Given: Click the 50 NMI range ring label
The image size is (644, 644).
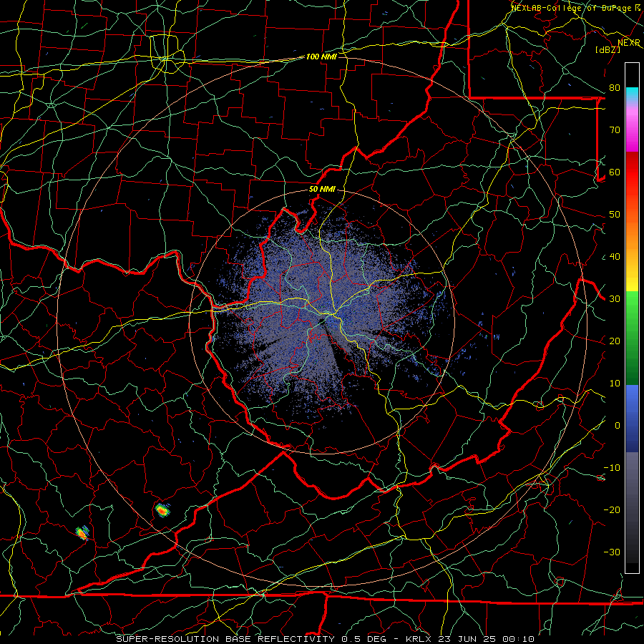Looking at the screenshot, I should (322, 190).
